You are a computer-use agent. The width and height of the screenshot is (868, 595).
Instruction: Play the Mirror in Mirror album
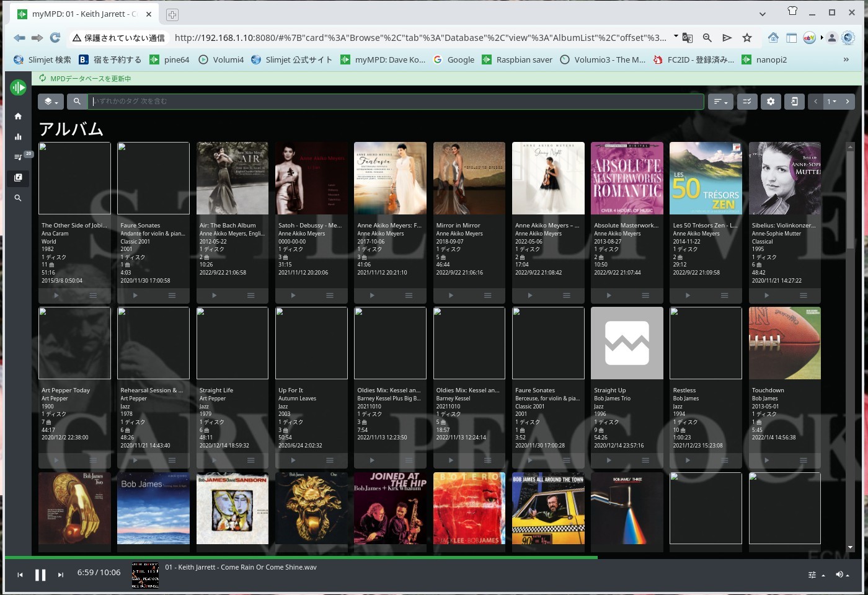click(x=451, y=296)
